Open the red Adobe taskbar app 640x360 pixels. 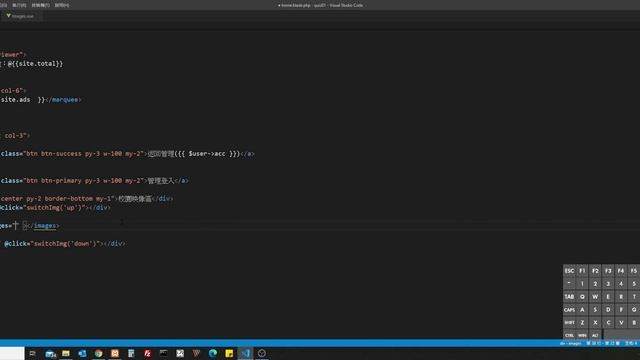(x=147, y=353)
